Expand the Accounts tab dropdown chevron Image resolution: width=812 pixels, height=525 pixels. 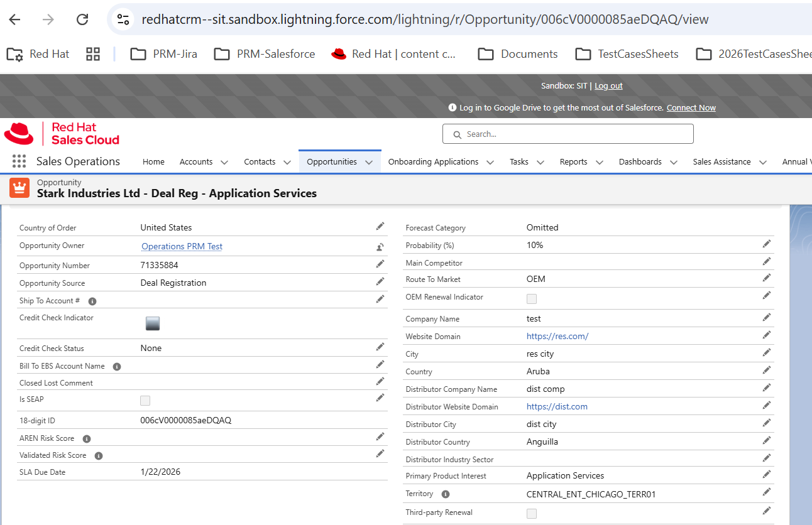point(224,162)
